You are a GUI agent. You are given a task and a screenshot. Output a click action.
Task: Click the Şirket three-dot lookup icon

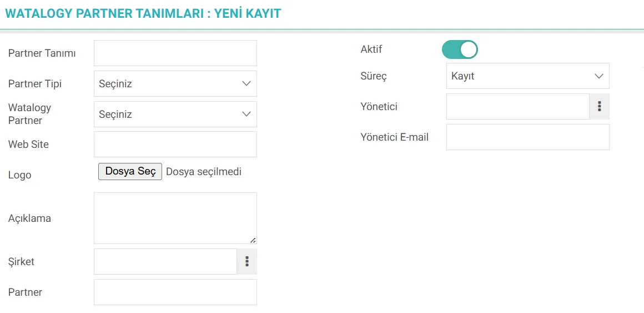point(247,262)
